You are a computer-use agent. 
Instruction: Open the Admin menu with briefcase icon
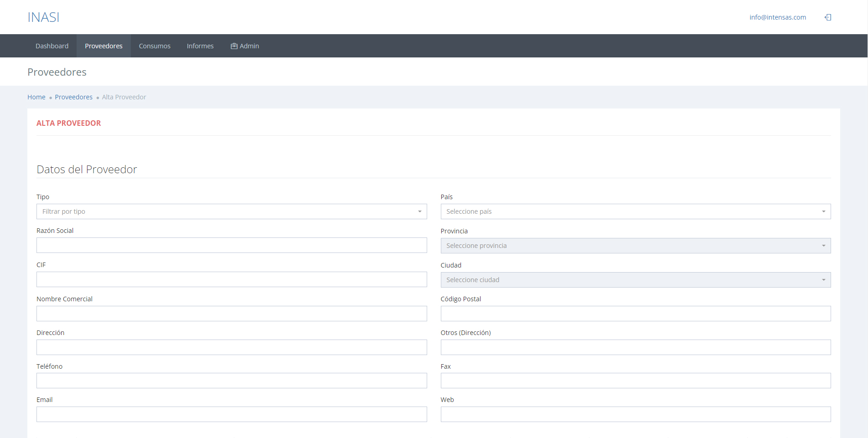(245, 46)
